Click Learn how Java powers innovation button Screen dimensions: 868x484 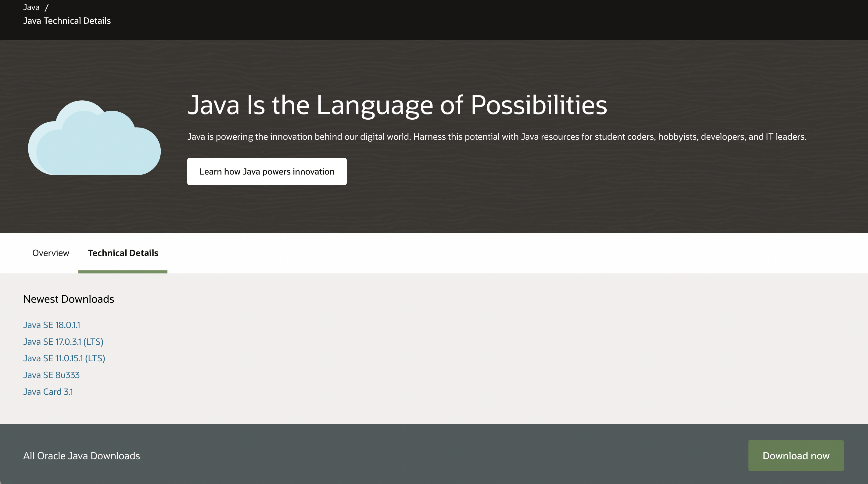pyautogui.click(x=267, y=172)
